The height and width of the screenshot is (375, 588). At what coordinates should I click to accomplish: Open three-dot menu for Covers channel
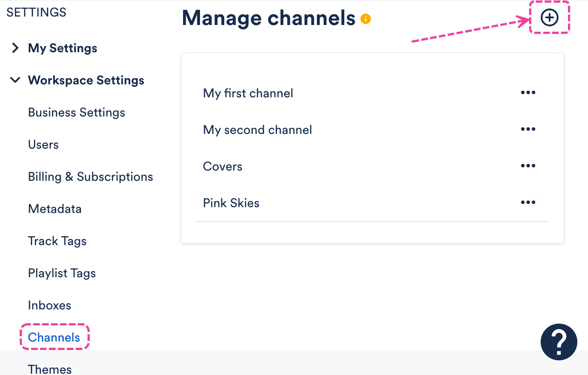(x=528, y=166)
